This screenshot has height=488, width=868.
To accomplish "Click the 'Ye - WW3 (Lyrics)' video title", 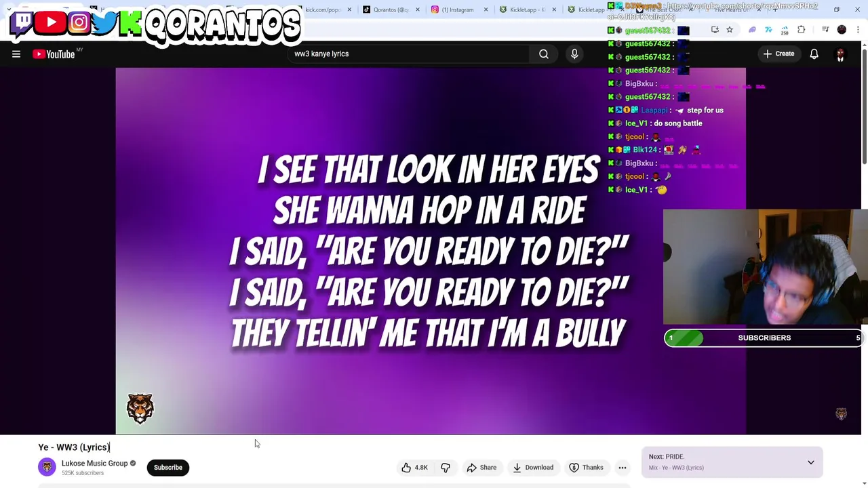I will click(x=74, y=447).
